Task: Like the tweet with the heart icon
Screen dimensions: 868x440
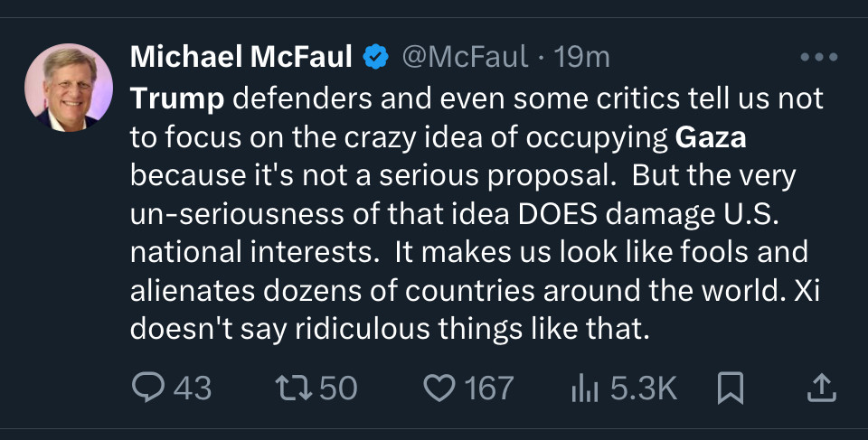Action: (439, 388)
